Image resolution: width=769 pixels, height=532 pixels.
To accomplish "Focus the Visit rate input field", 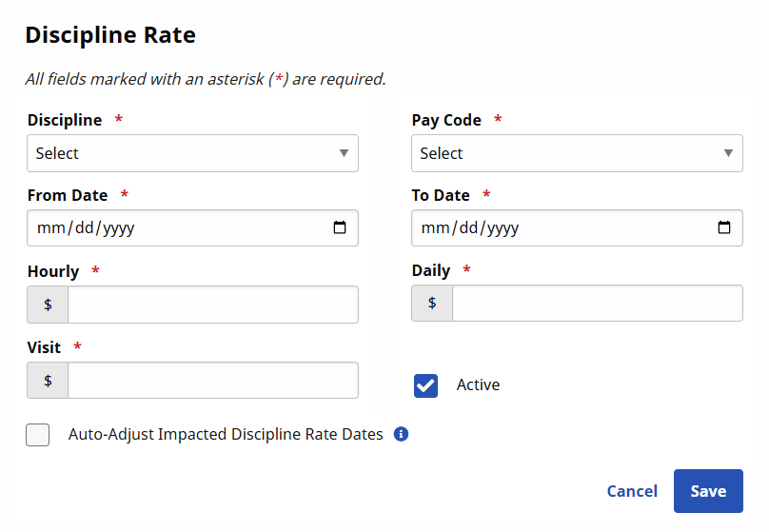I will coord(212,381).
